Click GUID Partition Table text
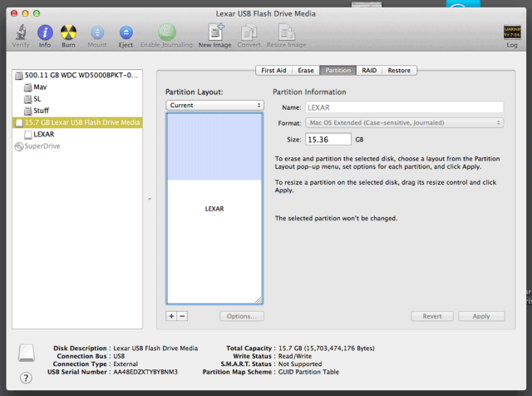This screenshot has width=532, height=396. pos(308,372)
